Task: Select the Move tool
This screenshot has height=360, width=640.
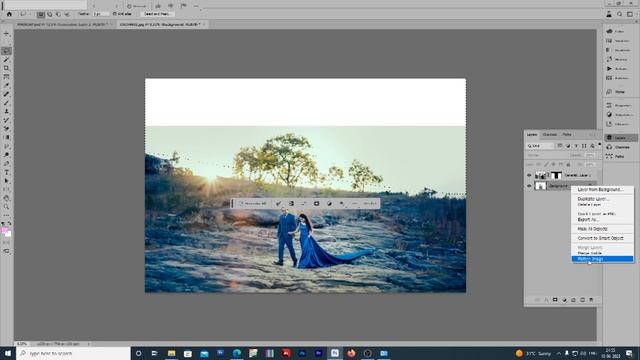Action: (x=6, y=33)
